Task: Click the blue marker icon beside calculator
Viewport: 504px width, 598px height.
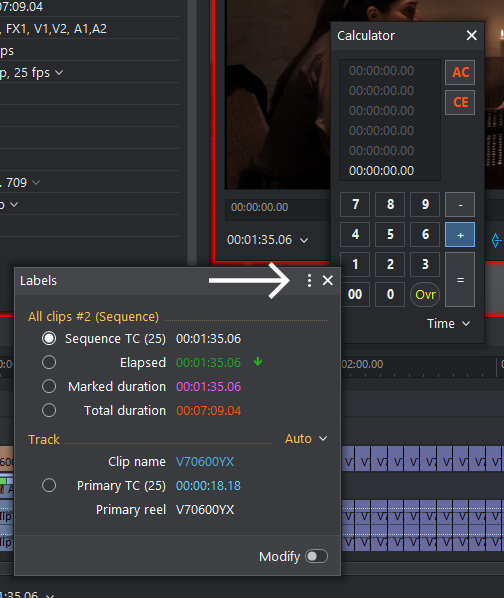Action: click(x=496, y=240)
